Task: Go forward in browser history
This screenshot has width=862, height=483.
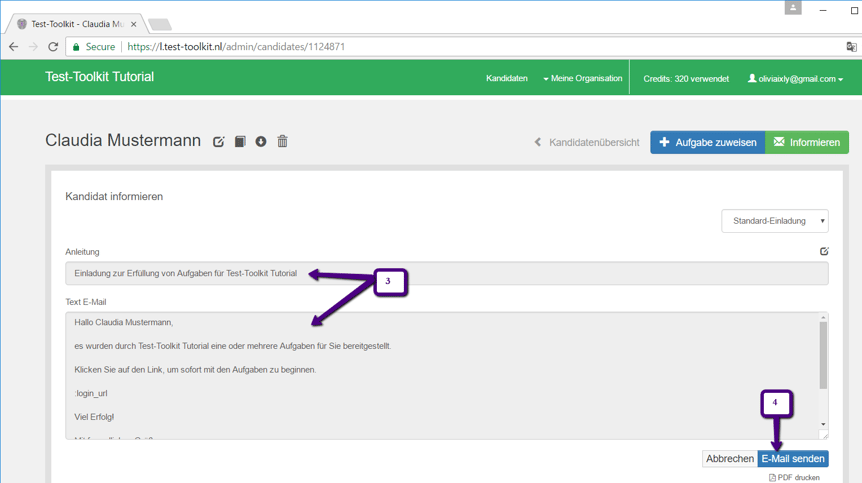Action: (x=33, y=47)
